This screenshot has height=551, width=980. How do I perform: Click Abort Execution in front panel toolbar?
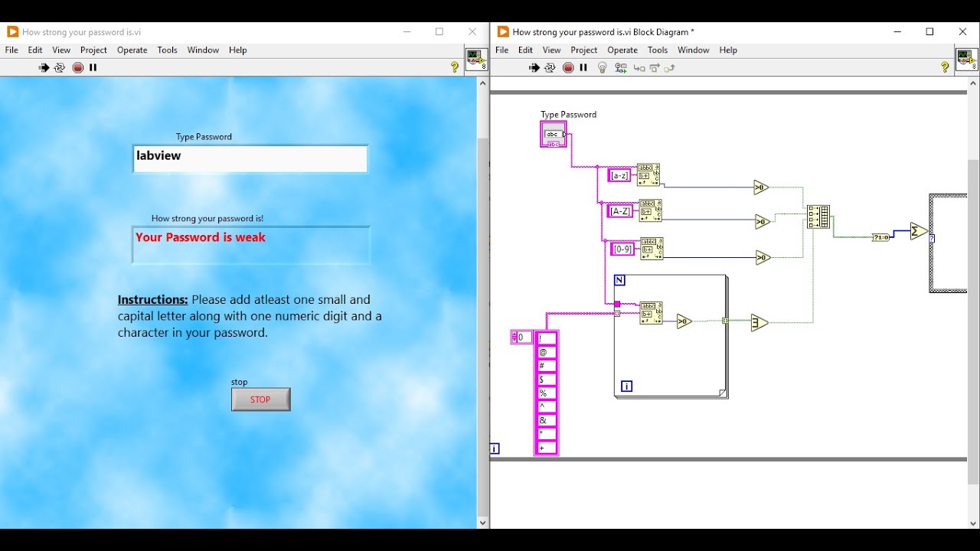click(x=77, y=67)
